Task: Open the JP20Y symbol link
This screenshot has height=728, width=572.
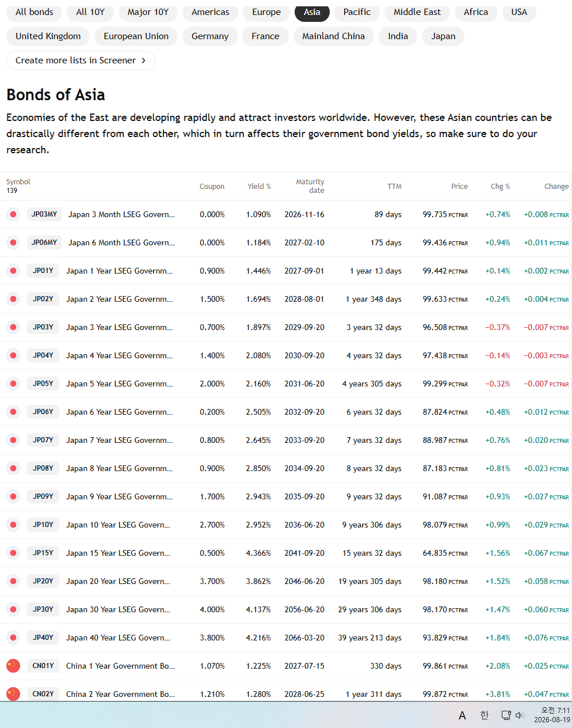Action: (x=43, y=581)
